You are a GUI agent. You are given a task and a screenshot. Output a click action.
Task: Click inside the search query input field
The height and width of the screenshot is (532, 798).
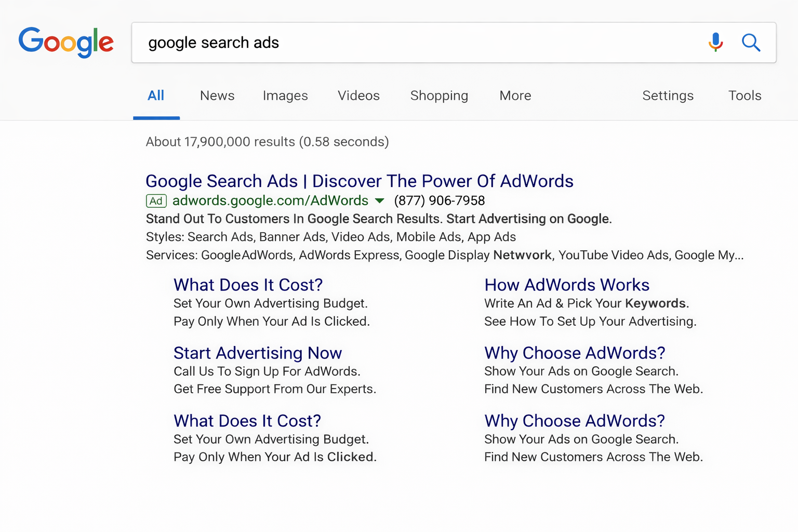tap(364, 43)
